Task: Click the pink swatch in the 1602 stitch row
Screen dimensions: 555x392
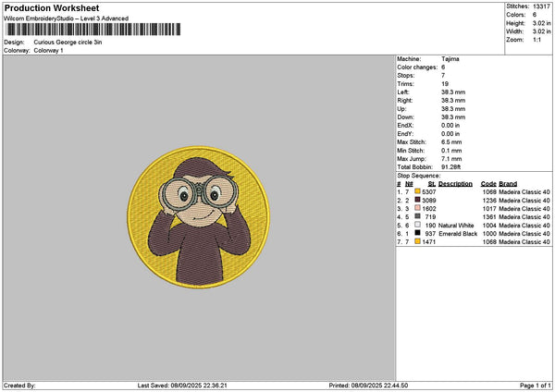Action: (x=417, y=208)
